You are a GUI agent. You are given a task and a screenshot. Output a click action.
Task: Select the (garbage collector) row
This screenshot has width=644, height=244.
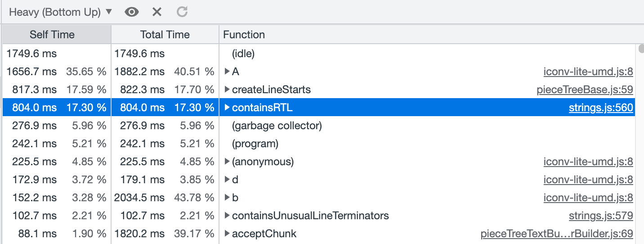click(277, 126)
